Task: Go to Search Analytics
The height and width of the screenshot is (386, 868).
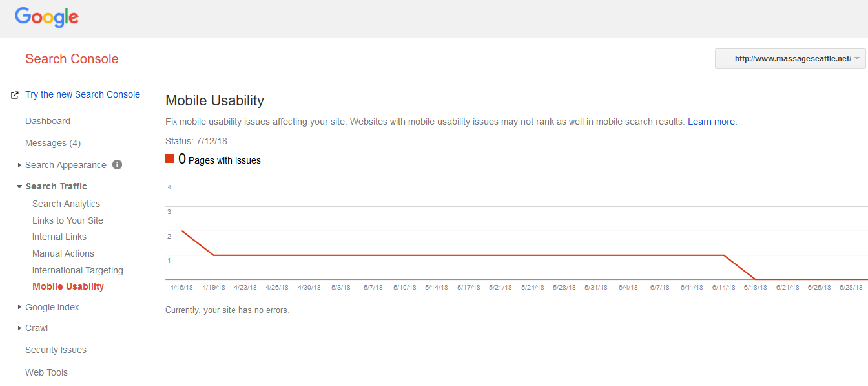Action: 66,204
